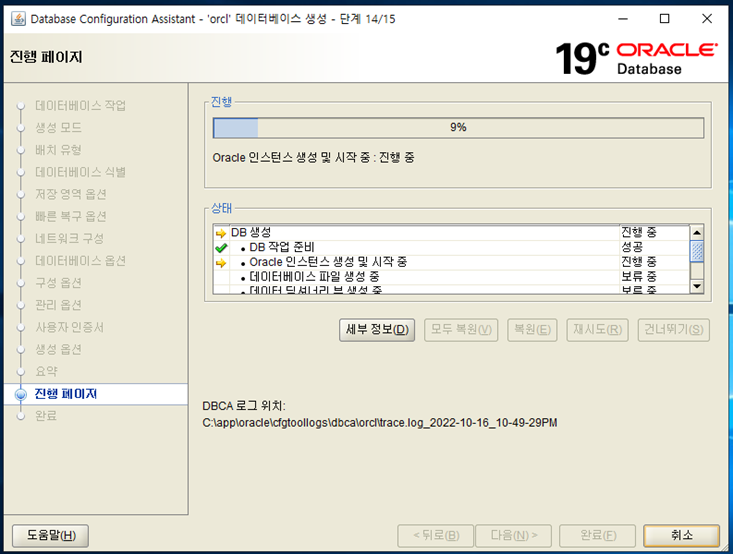
Task: Click the 9% progress bar
Action: pyautogui.click(x=458, y=128)
